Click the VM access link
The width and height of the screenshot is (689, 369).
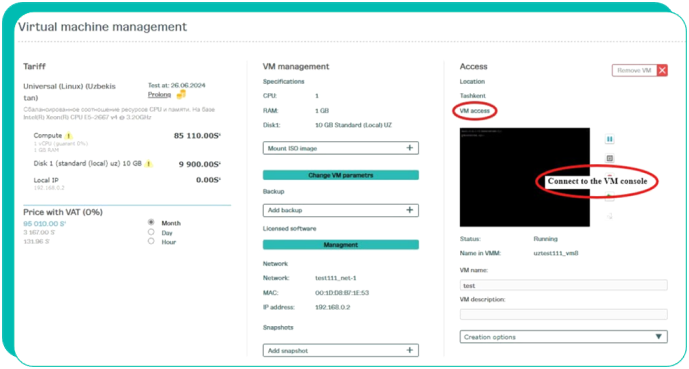[x=475, y=111]
